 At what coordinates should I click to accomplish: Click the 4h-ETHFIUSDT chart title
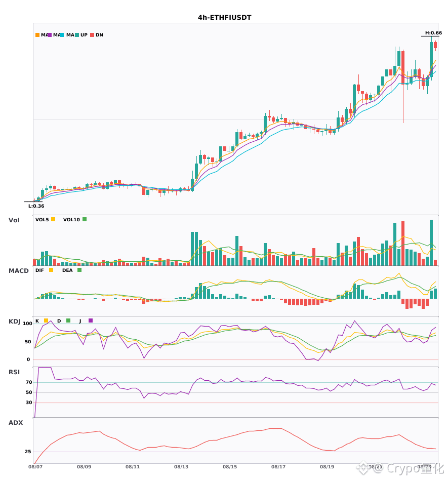[224, 18]
